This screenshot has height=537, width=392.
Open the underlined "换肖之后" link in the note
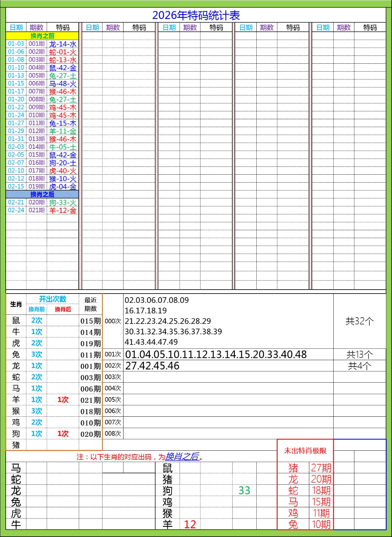click(x=182, y=456)
